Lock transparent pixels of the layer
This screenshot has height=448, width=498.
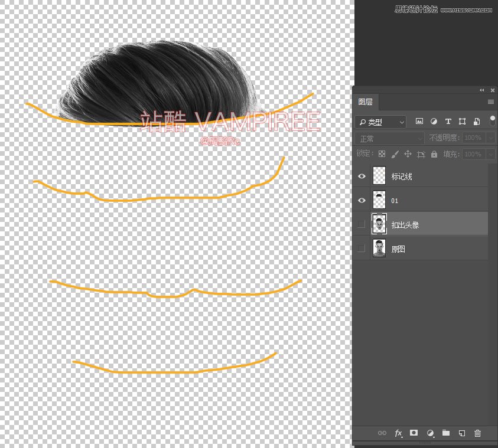pyautogui.click(x=382, y=154)
